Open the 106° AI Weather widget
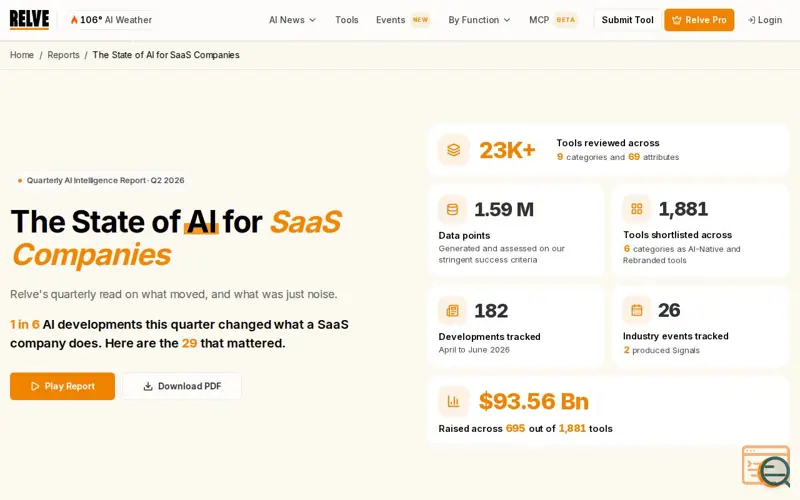Screen dimensions: 800x500 tap(111, 20)
